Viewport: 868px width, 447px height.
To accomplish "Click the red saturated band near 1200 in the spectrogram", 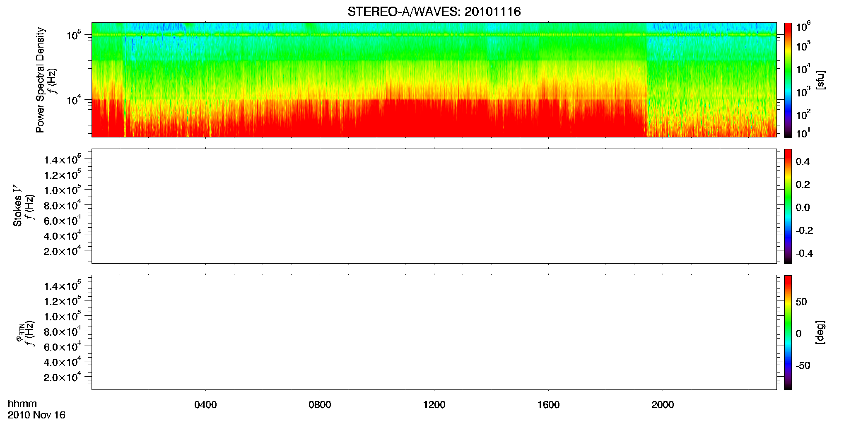I will (434, 118).
